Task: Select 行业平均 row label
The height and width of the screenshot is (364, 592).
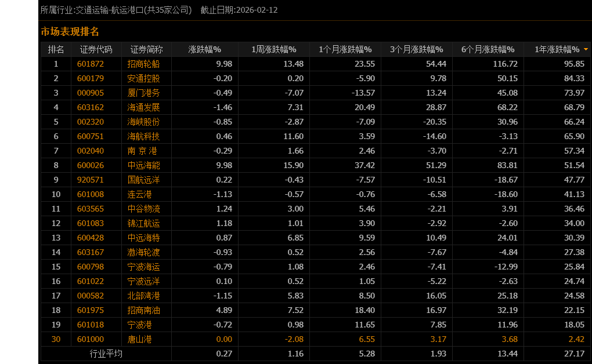Action: [106, 354]
